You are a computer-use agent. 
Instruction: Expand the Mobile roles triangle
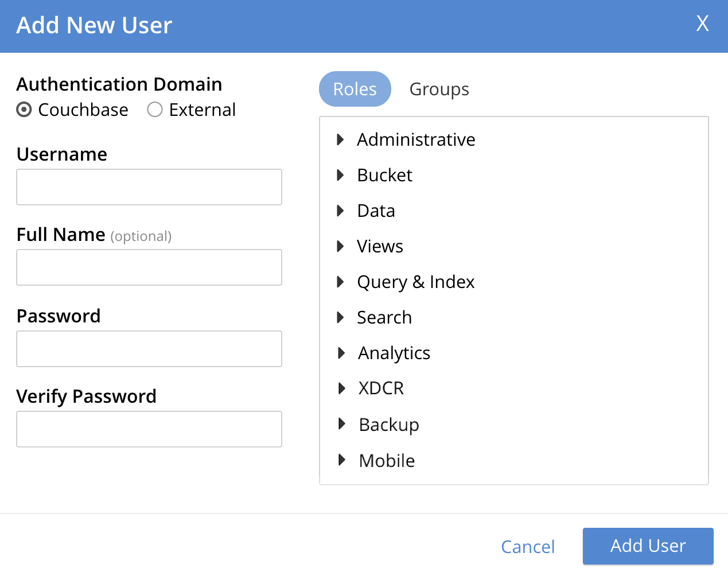(342, 460)
